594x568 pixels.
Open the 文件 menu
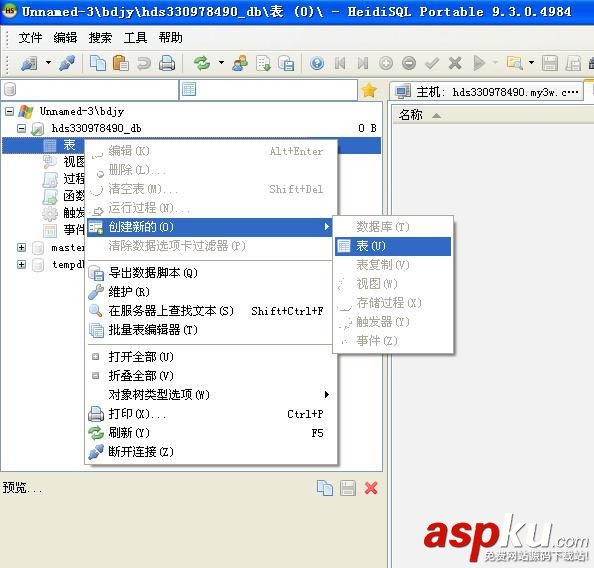point(30,38)
